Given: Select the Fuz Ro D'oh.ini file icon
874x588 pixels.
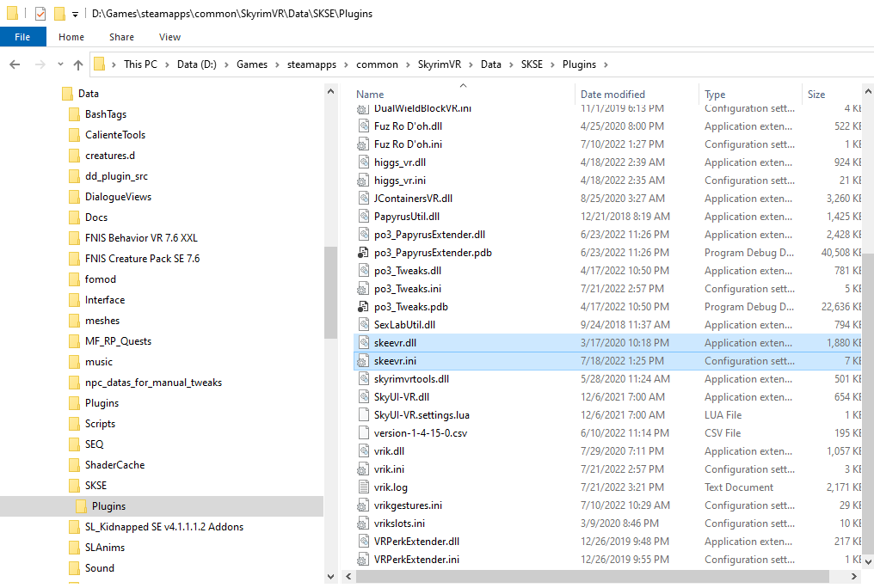Looking at the screenshot, I should click(x=363, y=144).
